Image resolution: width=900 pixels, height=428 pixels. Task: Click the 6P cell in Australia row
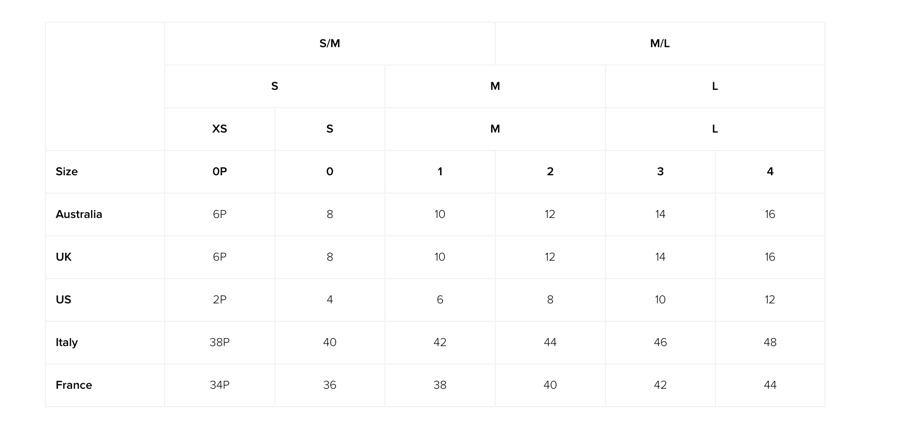tap(220, 214)
